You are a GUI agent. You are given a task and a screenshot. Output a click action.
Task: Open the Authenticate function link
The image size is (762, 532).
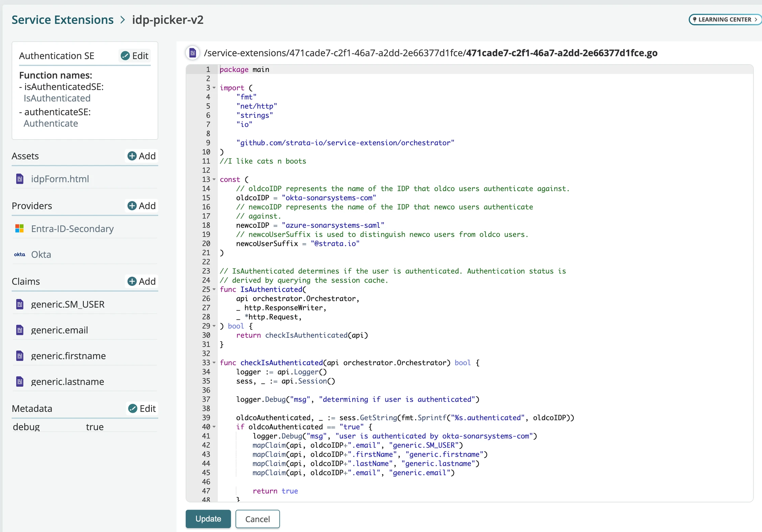point(51,123)
